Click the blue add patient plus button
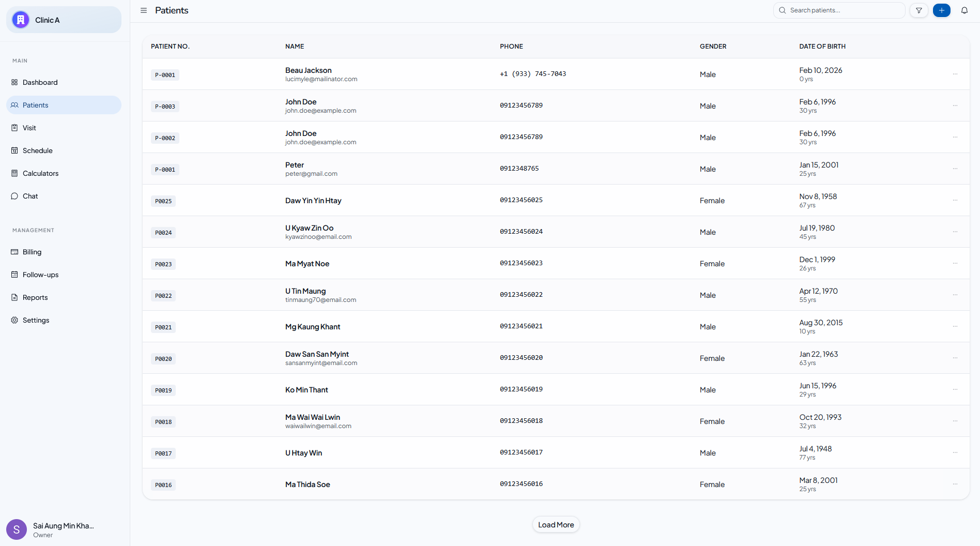 tap(942, 10)
